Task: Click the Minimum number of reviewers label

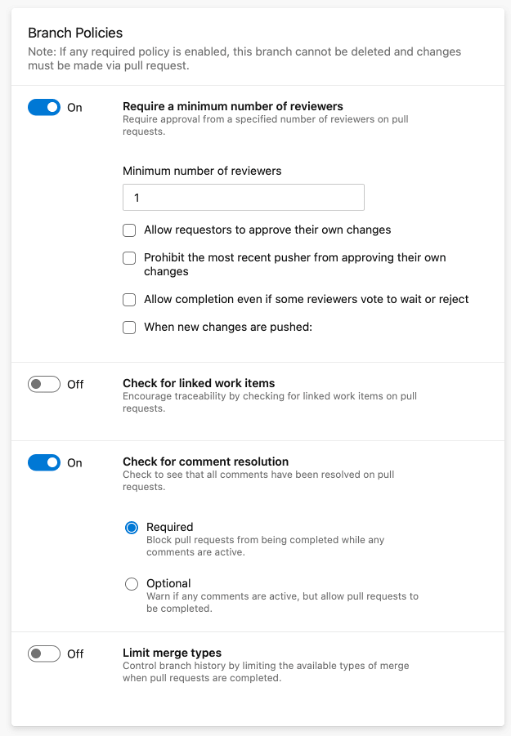Action: [202, 171]
